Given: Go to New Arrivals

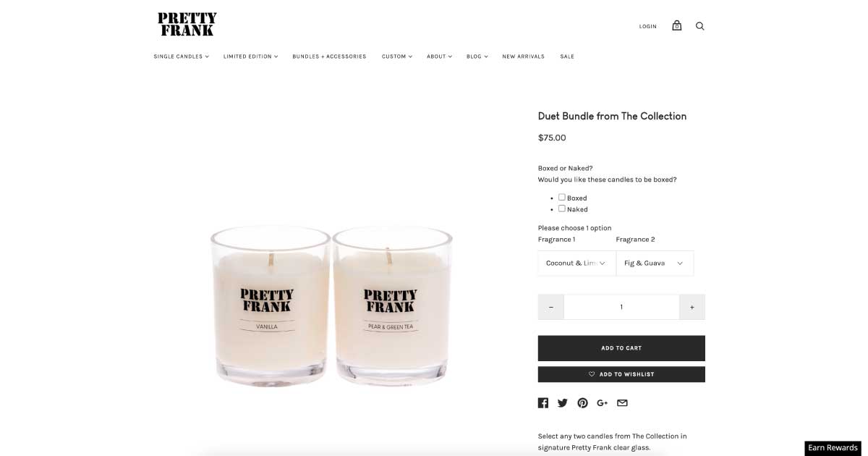Looking at the screenshot, I should tap(523, 56).
